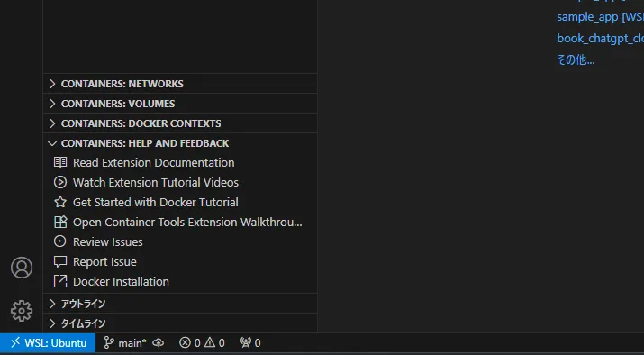Viewport: 644px width, 355px height.
Task: Click the cloud publish changes icon
Action: tap(159, 343)
